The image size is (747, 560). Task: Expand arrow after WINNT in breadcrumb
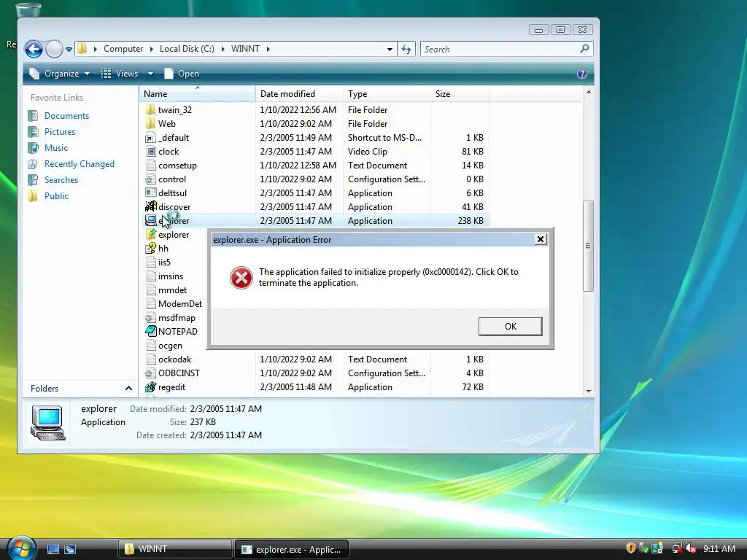[268, 49]
